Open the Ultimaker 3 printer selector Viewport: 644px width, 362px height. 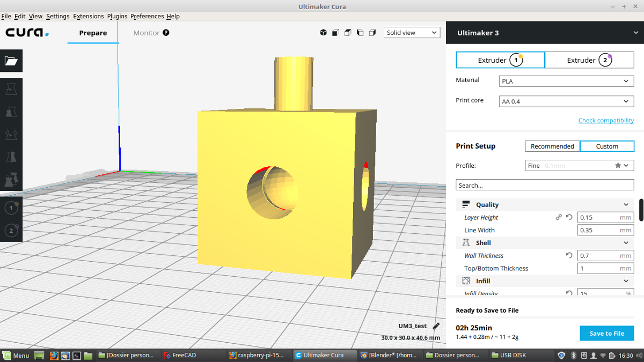545,33
